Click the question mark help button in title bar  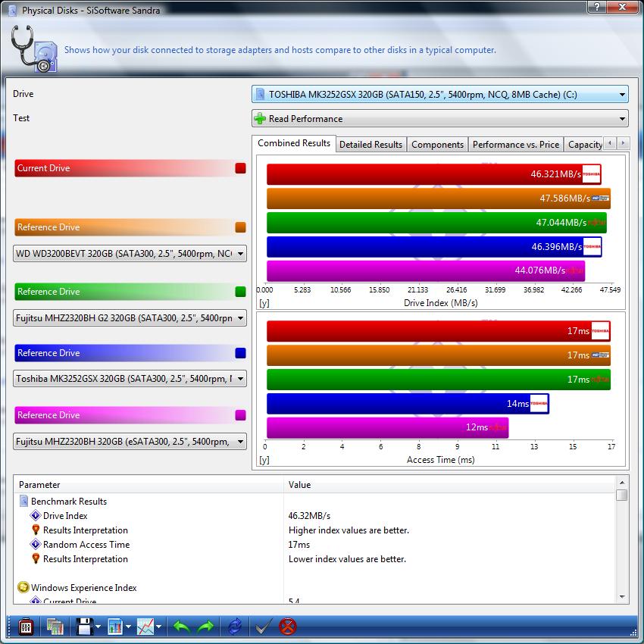tap(597, 7)
